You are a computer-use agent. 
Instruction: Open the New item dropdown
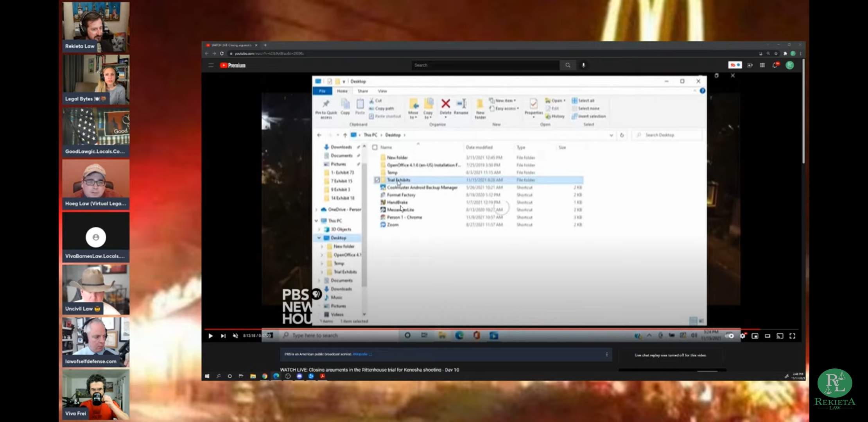[502, 100]
